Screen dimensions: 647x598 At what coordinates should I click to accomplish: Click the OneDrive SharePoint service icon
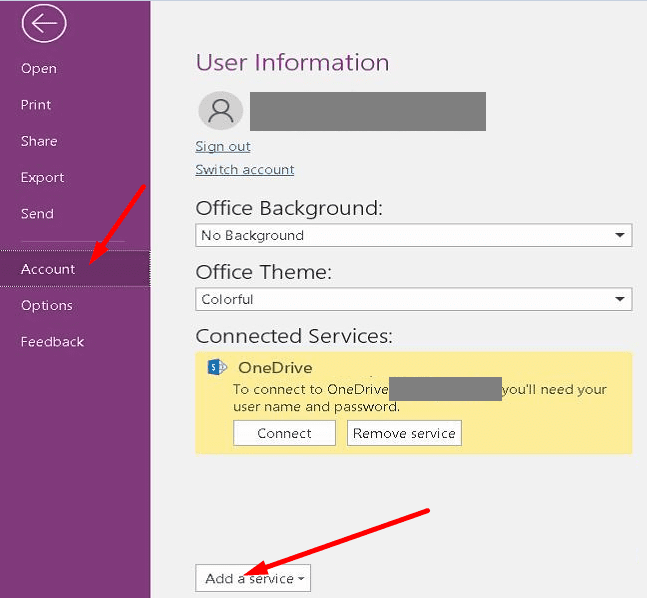217,367
